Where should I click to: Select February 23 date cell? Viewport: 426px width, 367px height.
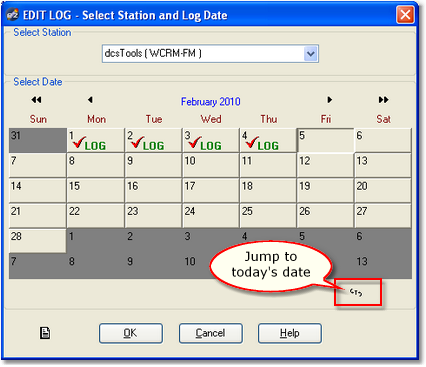[153, 216]
